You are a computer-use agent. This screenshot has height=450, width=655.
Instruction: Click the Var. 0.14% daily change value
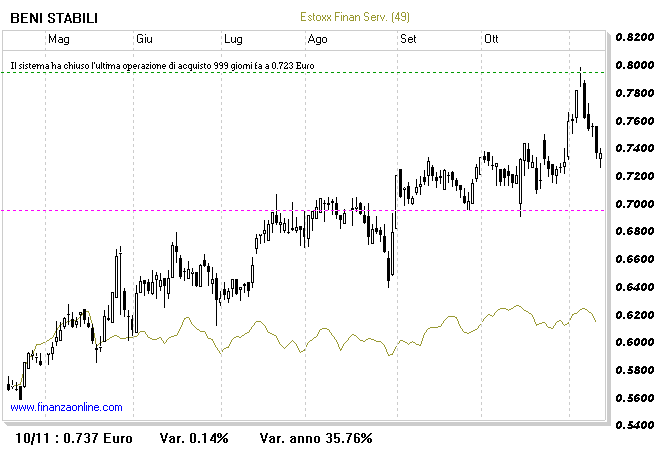click(x=194, y=438)
